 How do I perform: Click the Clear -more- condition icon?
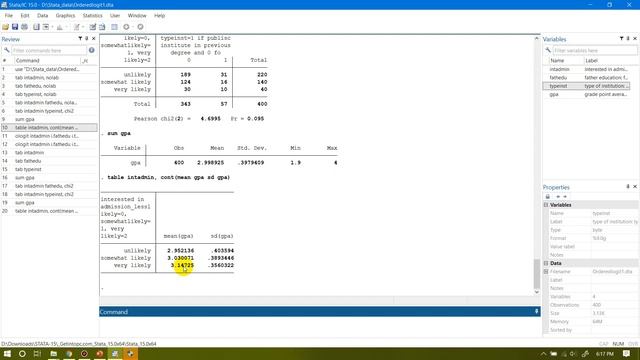click(126, 27)
